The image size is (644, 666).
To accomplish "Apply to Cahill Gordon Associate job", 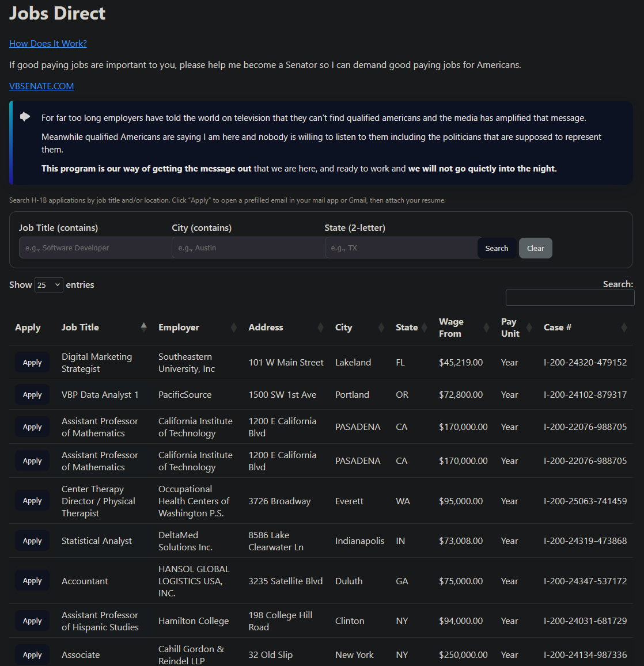I will click(x=32, y=655).
